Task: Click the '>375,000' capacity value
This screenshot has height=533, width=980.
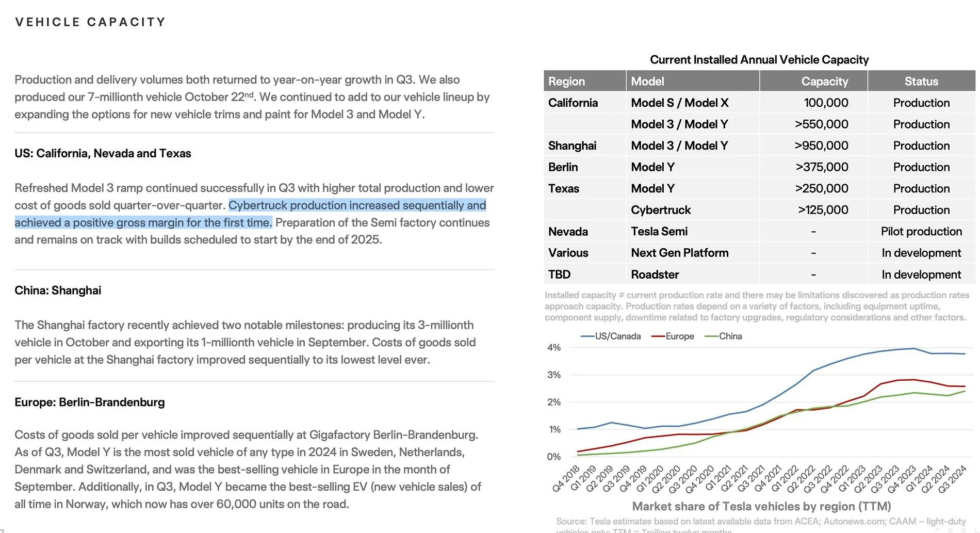Action: 822,167
